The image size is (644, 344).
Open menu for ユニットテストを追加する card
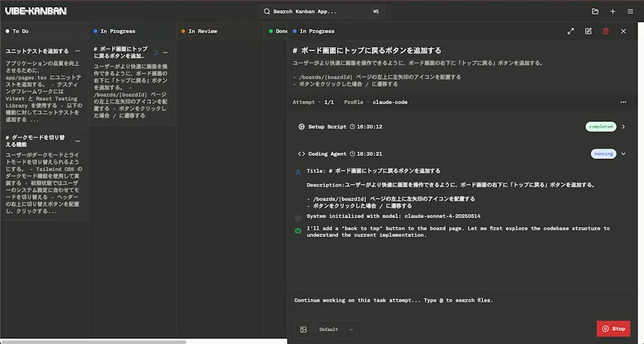pos(77,52)
